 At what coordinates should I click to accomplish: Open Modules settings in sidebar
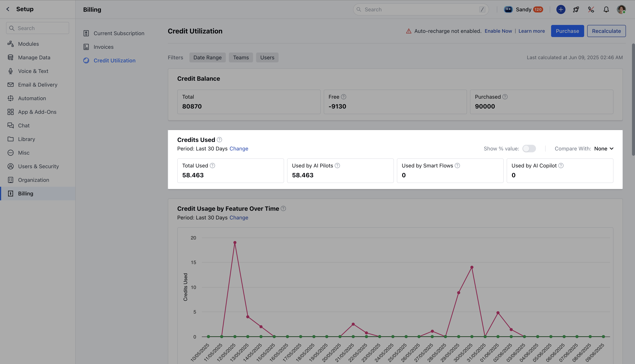tap(29, 44)
